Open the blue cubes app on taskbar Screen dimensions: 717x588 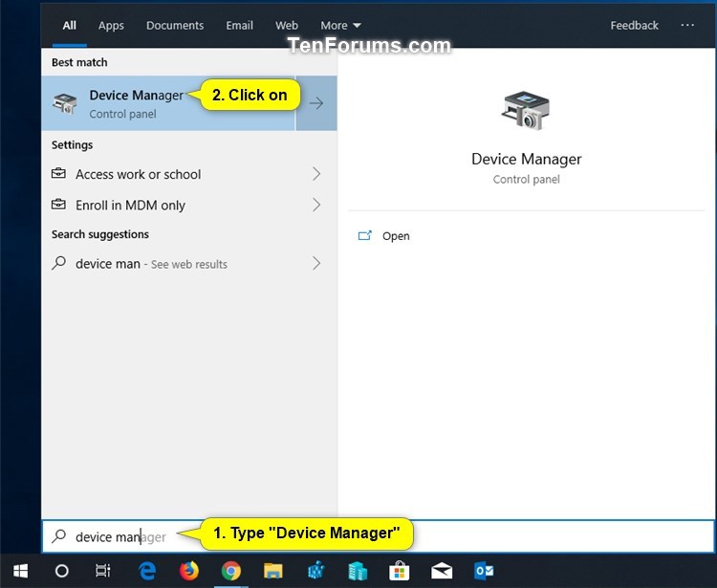click(x=315, y=571)
